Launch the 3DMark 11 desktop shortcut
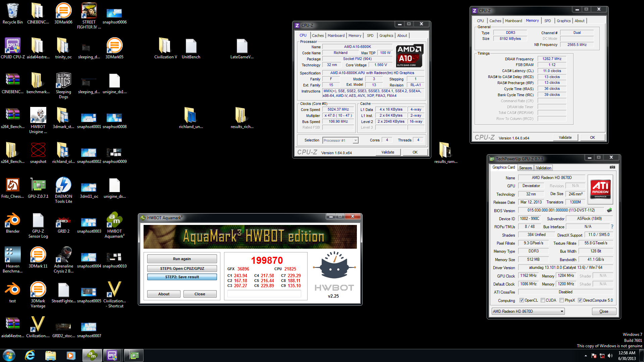 tap(38, 257)
